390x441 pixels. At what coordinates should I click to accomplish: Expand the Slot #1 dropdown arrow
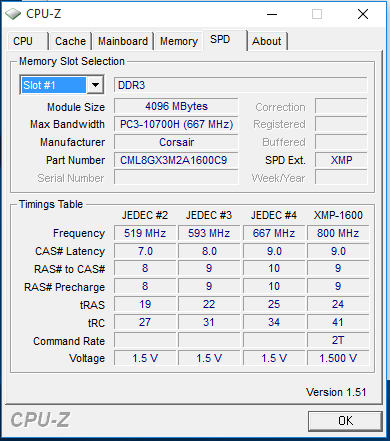pos(95,85)
